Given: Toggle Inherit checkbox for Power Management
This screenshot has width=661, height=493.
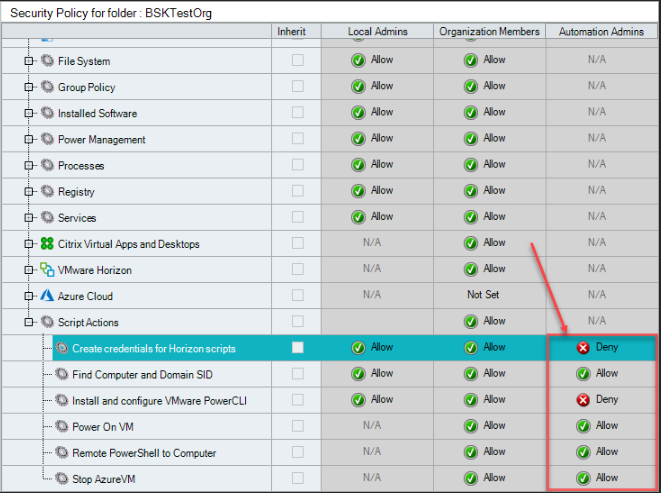Looking at the screenshot, I should point(298,139).
